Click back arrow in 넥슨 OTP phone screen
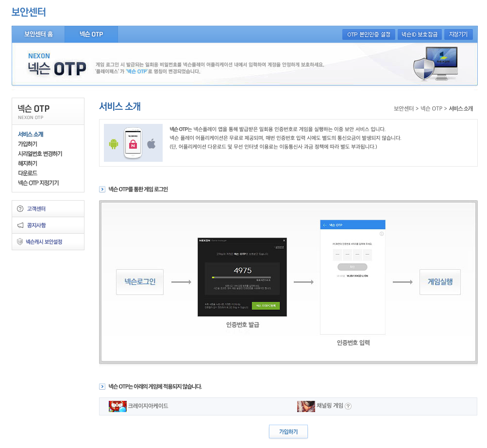The image size is (487, 448). click(325, 225)
